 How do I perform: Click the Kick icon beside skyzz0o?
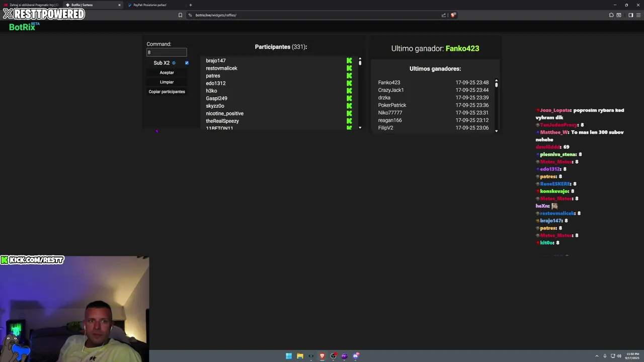[349, 106]
